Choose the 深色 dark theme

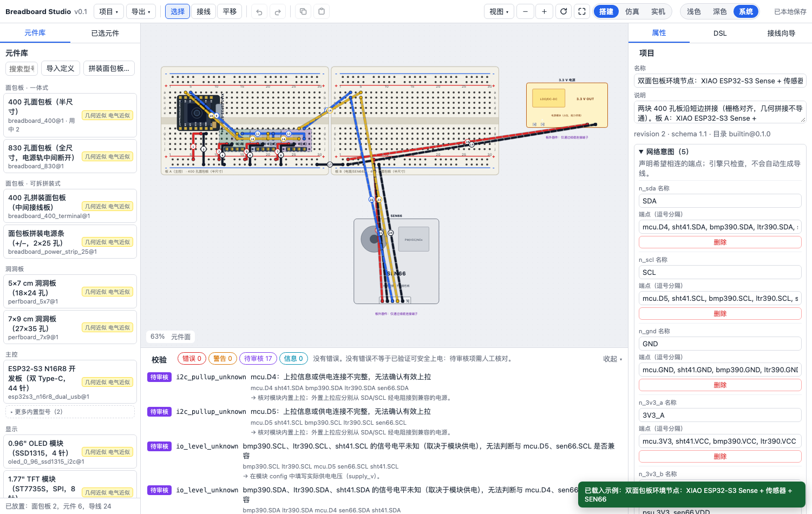(720, 11)
